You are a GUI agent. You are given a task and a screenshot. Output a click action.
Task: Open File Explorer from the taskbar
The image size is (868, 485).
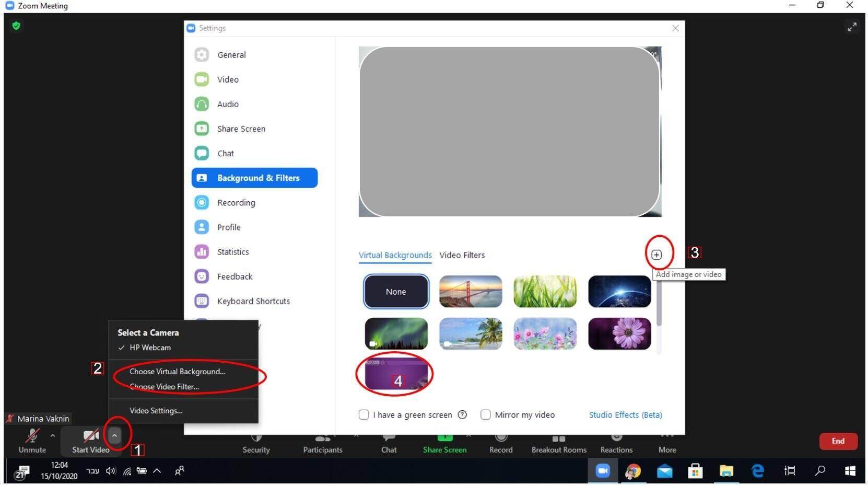(726, 471)
